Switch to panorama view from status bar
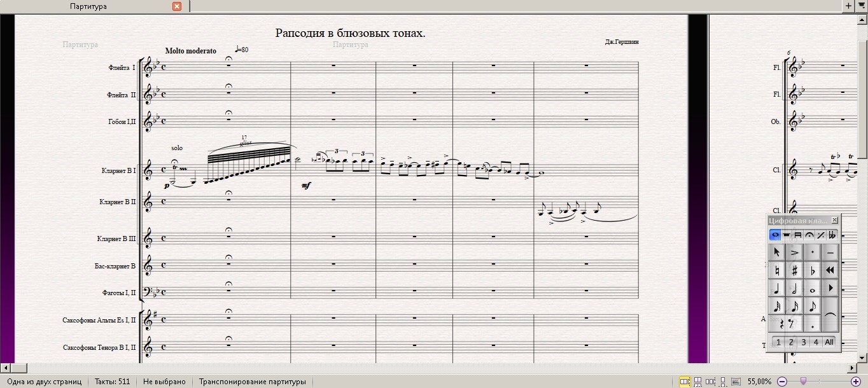The image size is (868, 388). 736,382
